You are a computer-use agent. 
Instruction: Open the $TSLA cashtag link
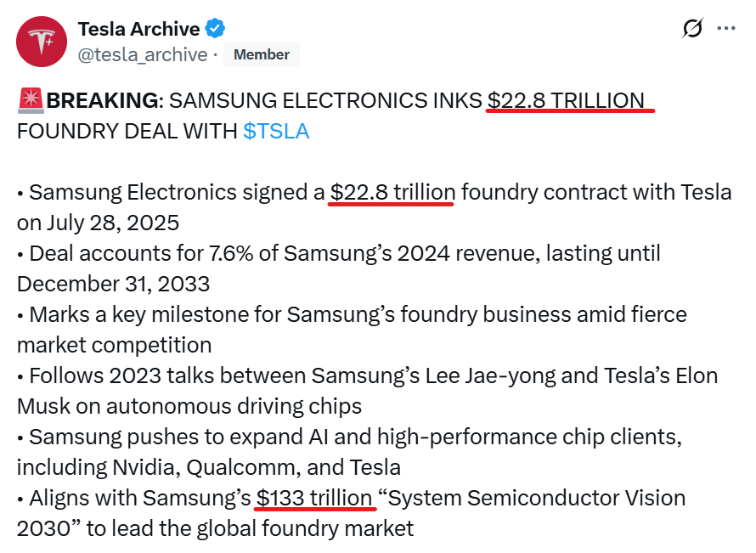276,131
